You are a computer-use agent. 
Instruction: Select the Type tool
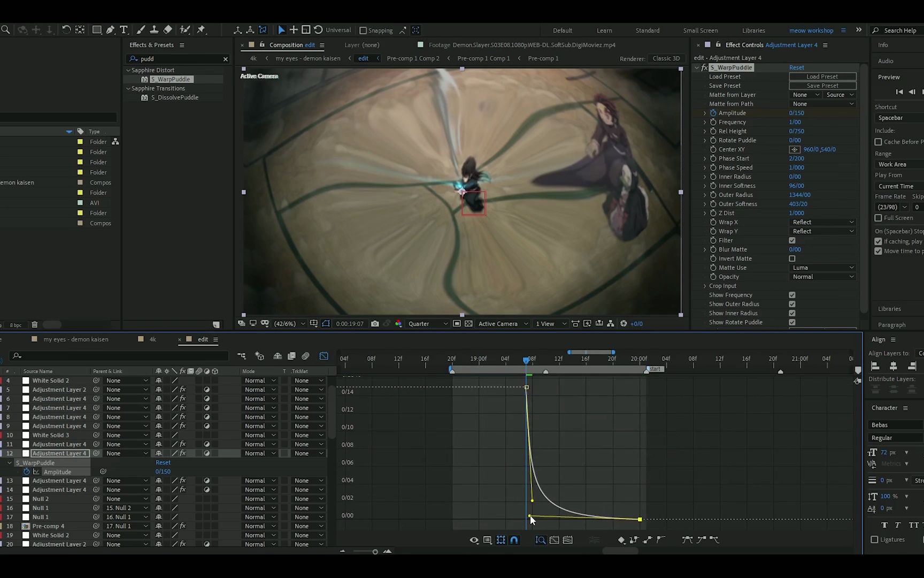tap(124, 30)
